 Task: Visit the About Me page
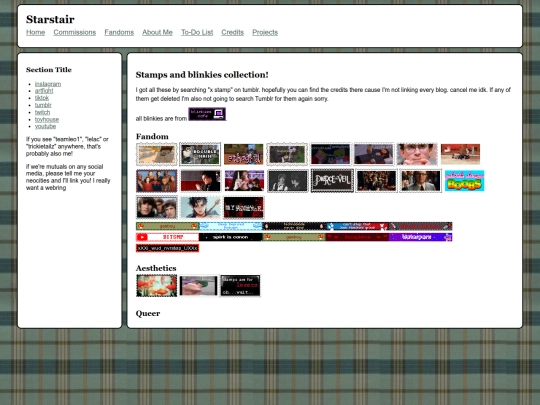tap(157, 32)
